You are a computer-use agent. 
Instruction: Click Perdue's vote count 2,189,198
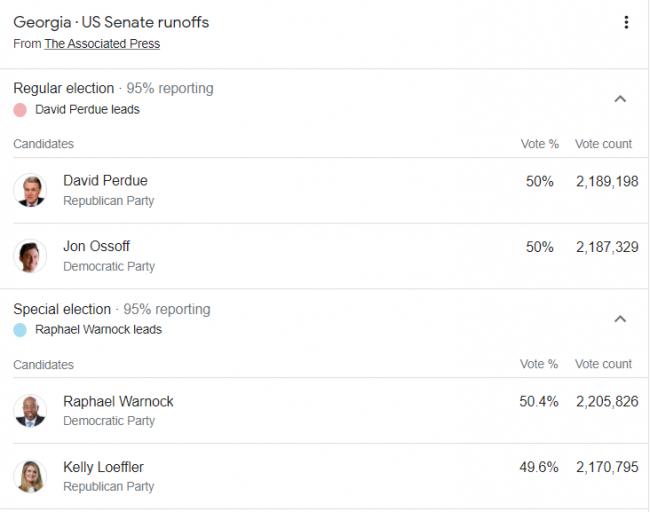pyautogui.click(x=606, y=181)
